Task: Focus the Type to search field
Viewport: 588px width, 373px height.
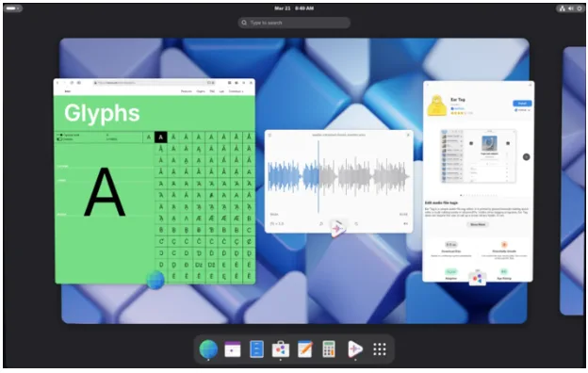Action: click(294, 23)
